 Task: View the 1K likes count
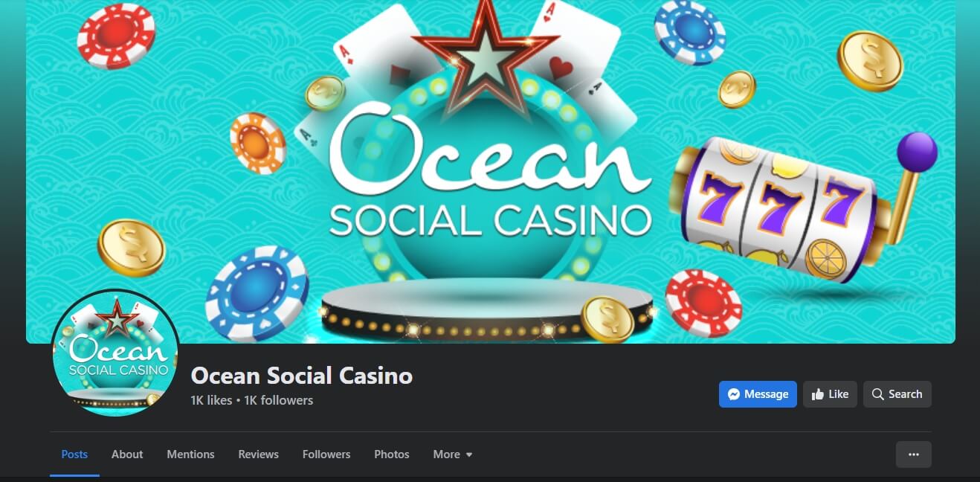tap(211, 400)
